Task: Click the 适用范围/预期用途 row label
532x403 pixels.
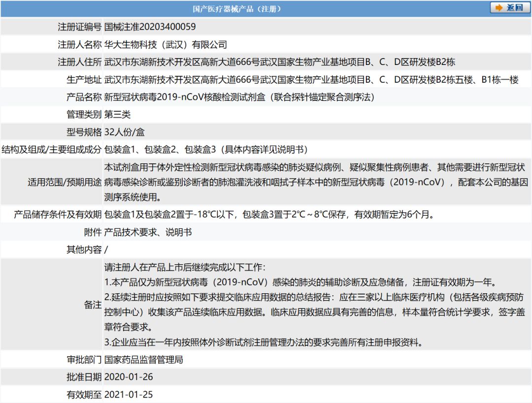Action: click(x=65, y=182)
